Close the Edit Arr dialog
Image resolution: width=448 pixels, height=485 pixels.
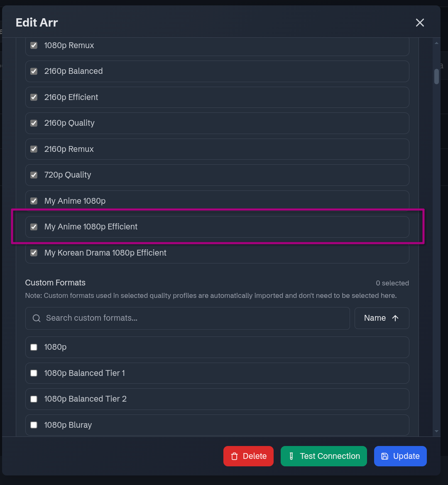(420, 23)
